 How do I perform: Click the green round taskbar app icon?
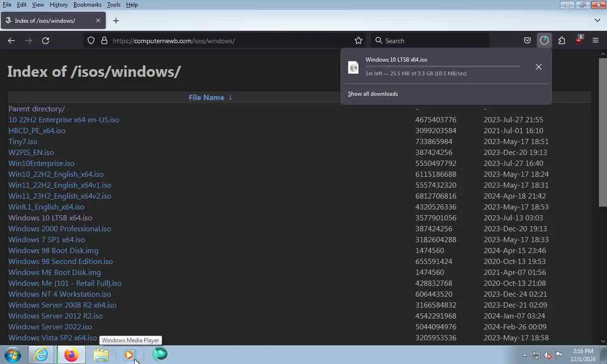click(x=160, y=354)
